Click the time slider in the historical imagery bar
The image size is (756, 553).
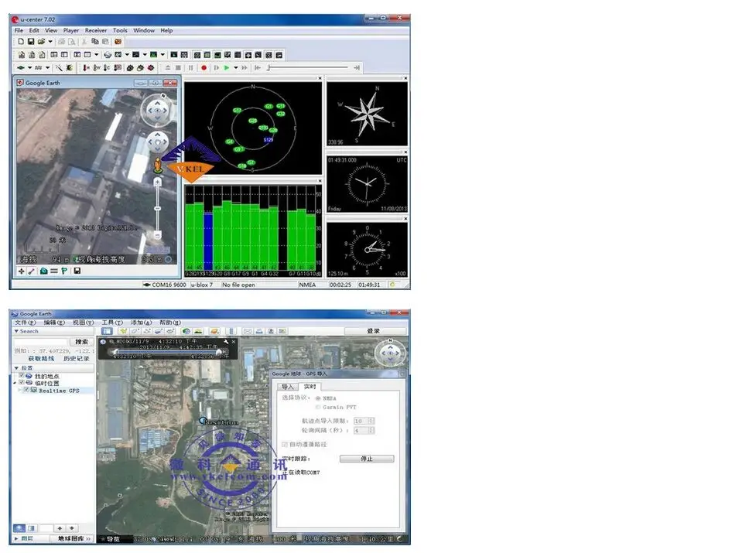pos(167,353)
